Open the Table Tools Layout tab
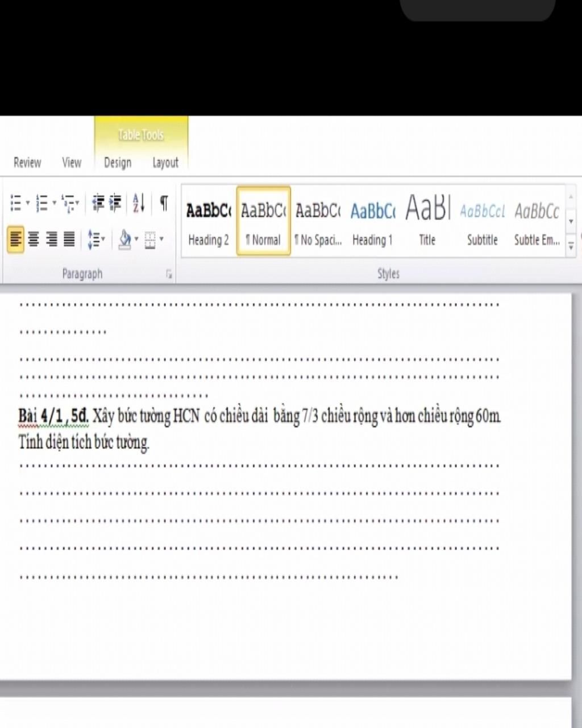Viewport: 582px width, 728px height. 165,163
